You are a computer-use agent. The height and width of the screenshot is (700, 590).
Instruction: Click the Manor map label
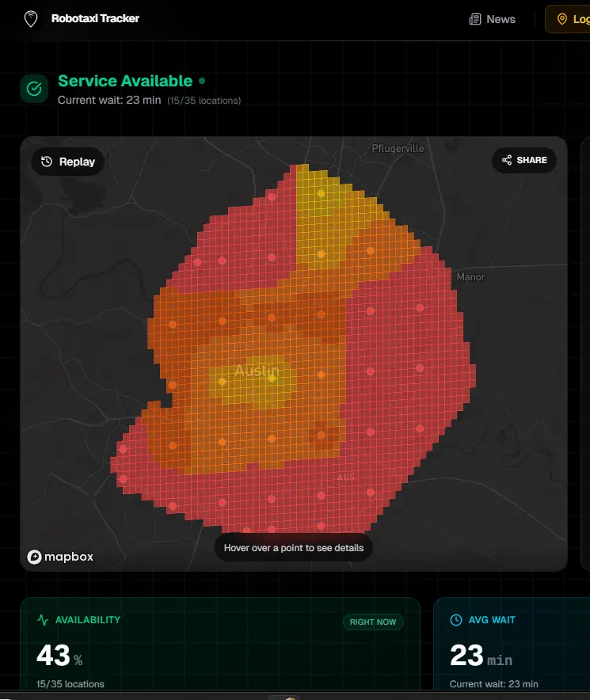pyautogui.click(x=470, y=277)
